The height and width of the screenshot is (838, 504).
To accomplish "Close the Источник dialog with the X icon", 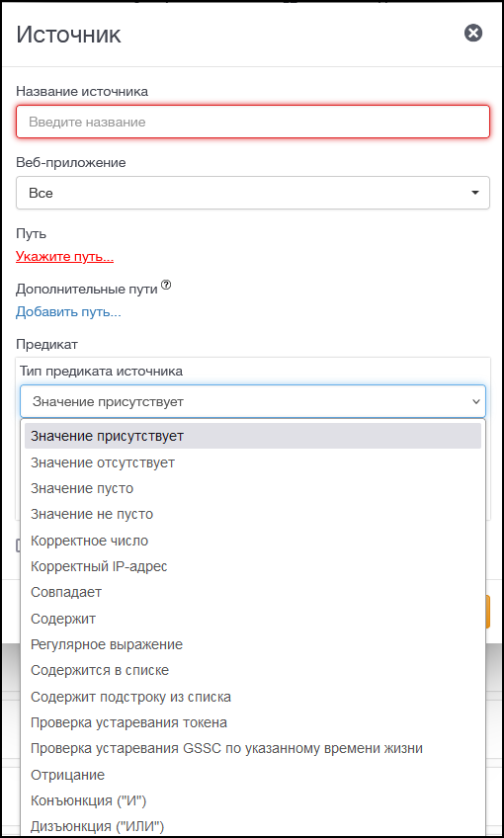I will (473, 34).
